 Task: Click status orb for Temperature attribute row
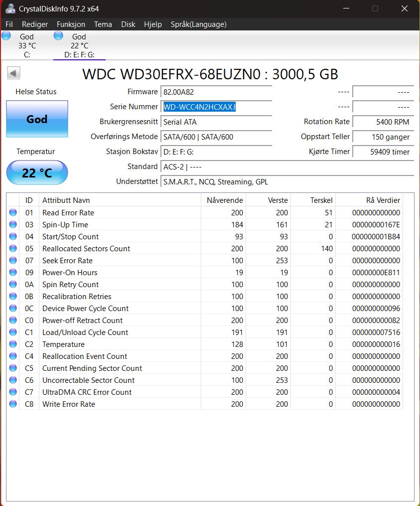[13, 343]
